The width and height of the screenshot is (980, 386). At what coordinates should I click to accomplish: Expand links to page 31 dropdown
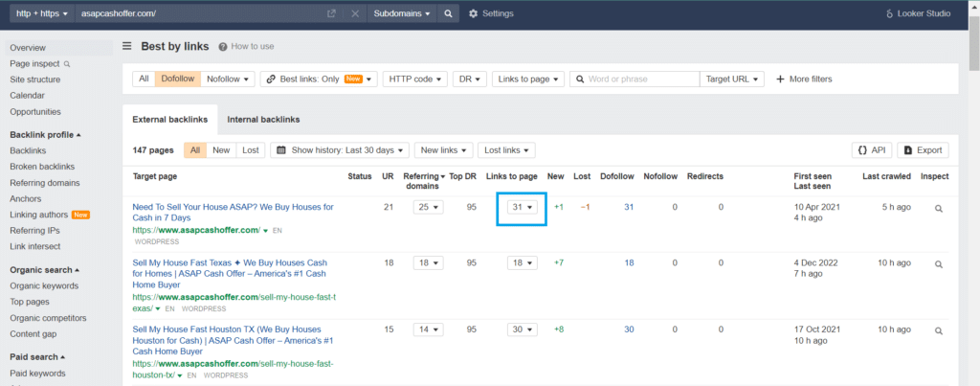coord(522,207)
